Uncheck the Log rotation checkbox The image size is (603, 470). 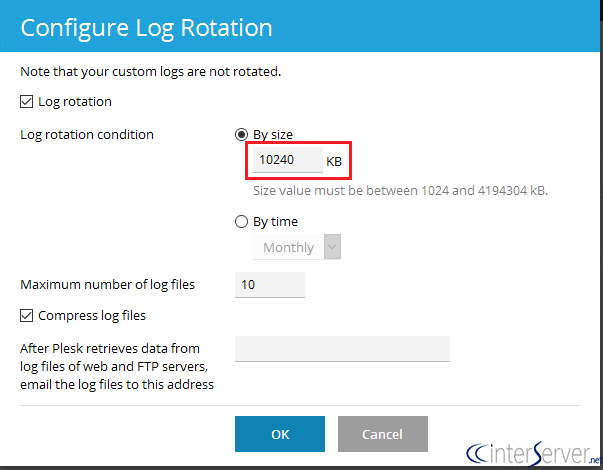point(26,102)
